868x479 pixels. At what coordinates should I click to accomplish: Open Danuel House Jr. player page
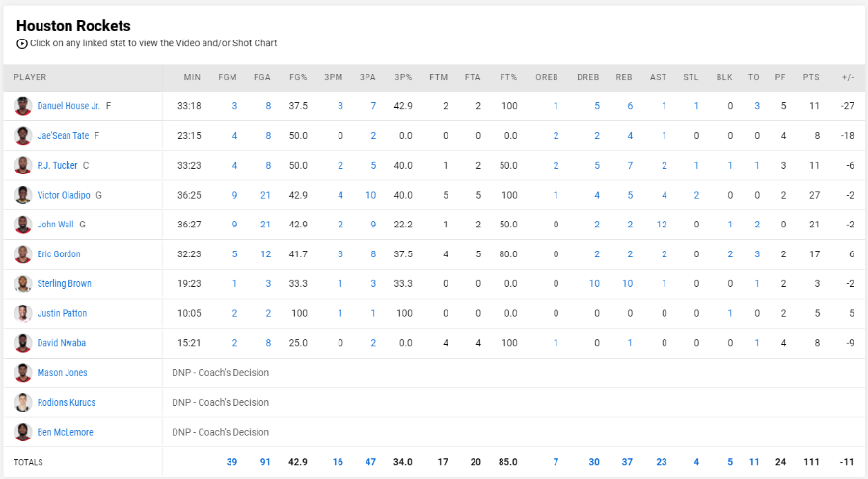tap(68, 106)
